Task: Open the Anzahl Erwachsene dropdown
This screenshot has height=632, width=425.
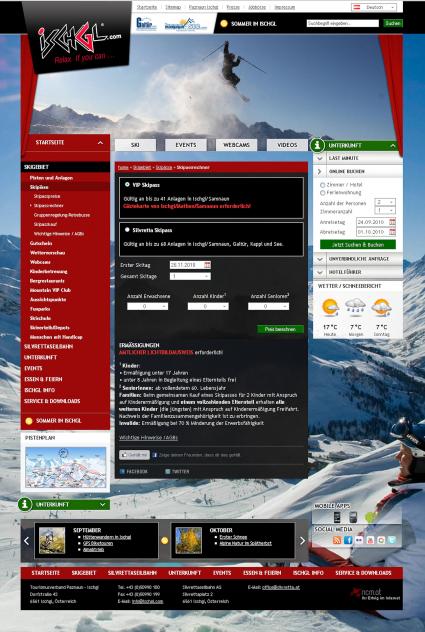Action: coord(148,306)
